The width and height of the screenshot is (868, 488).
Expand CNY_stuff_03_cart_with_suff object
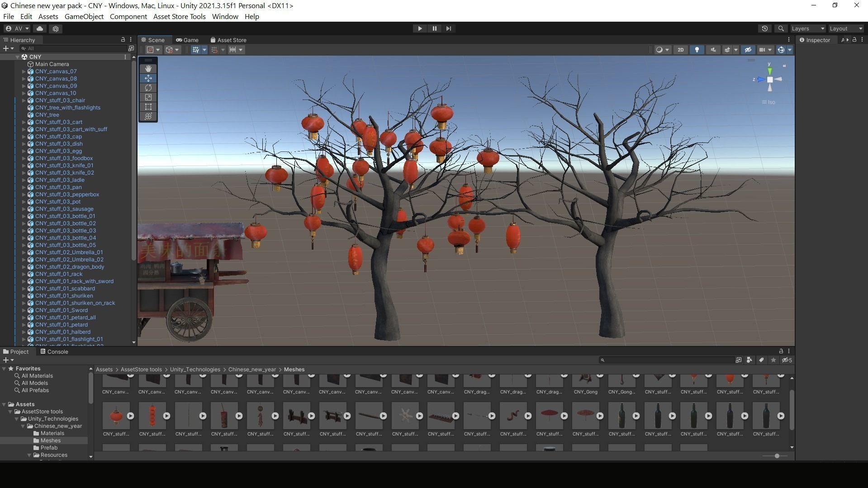[x=24, y=129]
